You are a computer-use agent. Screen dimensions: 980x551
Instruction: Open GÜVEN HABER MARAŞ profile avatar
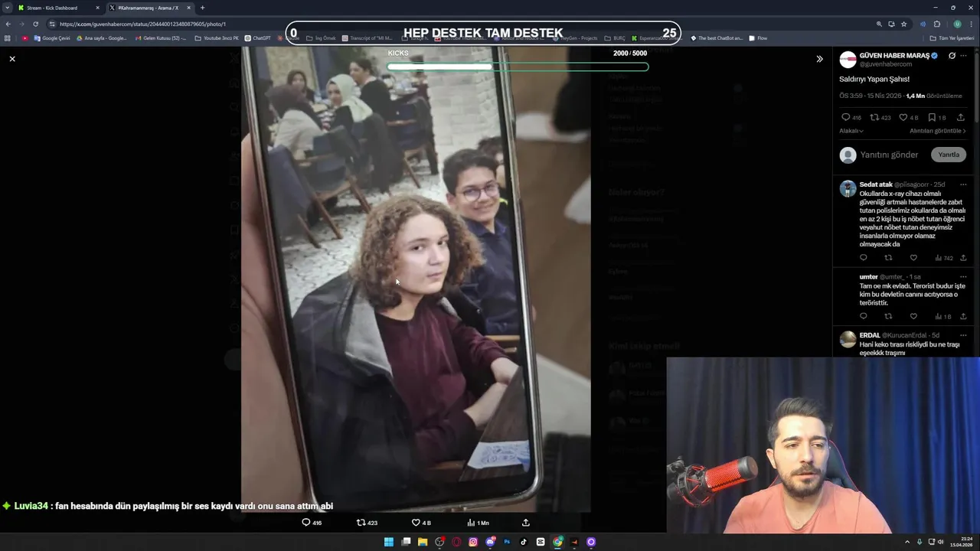(848, 60)
